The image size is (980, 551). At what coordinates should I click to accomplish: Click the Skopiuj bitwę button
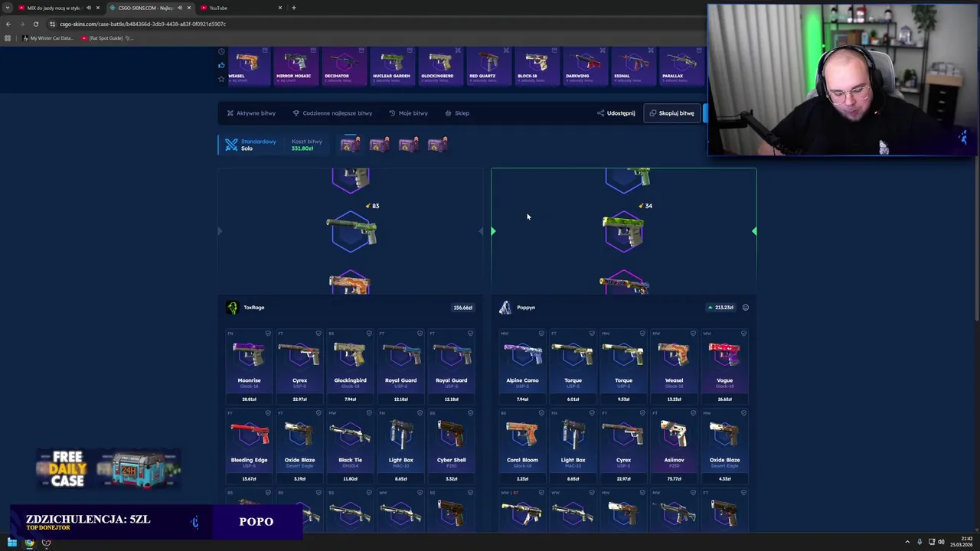671,113
